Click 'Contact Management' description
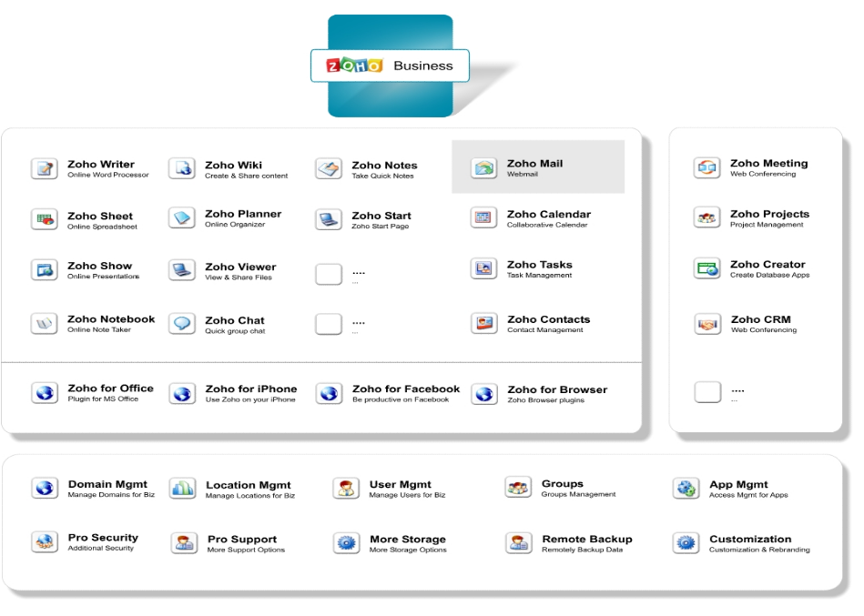The height and width of the screenshot is (616, 864). (545, 329)
